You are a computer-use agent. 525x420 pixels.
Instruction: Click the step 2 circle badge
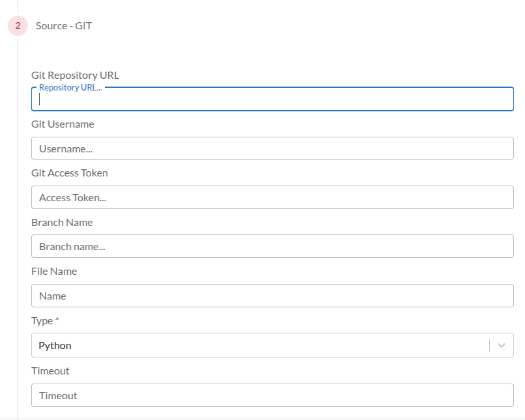(18, 26)
